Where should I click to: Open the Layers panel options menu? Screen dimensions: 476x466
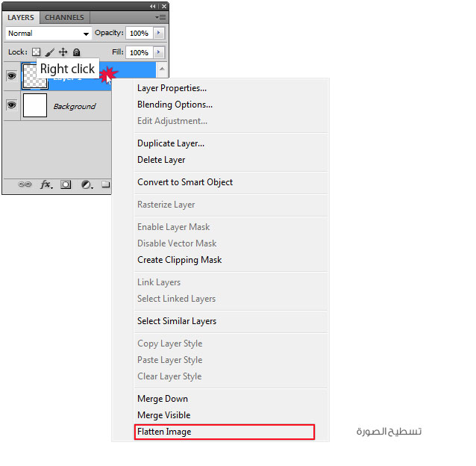[160, 16]
